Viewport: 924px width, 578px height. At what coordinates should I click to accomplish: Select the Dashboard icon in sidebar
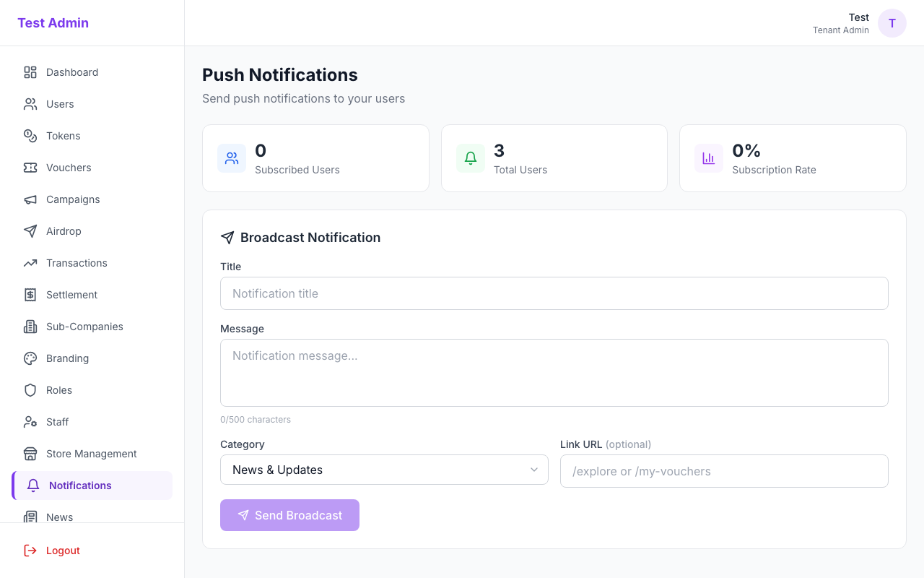[x=30, y=72]
